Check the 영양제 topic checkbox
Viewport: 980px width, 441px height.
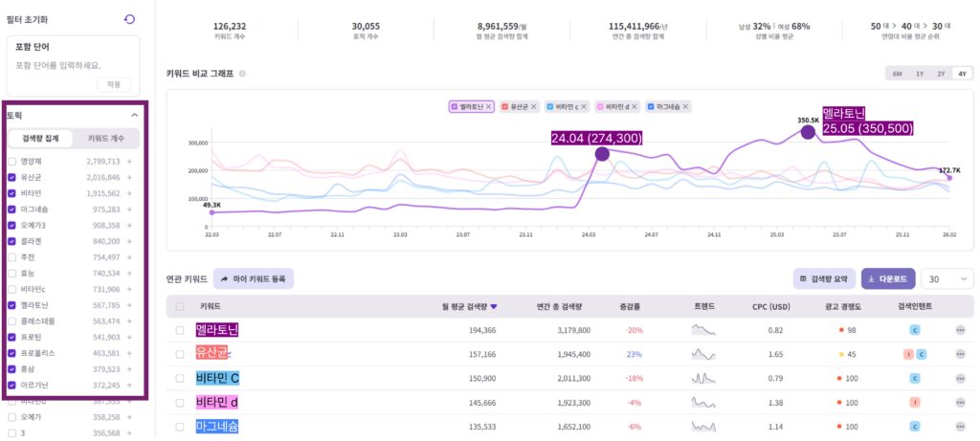point(11,162)
